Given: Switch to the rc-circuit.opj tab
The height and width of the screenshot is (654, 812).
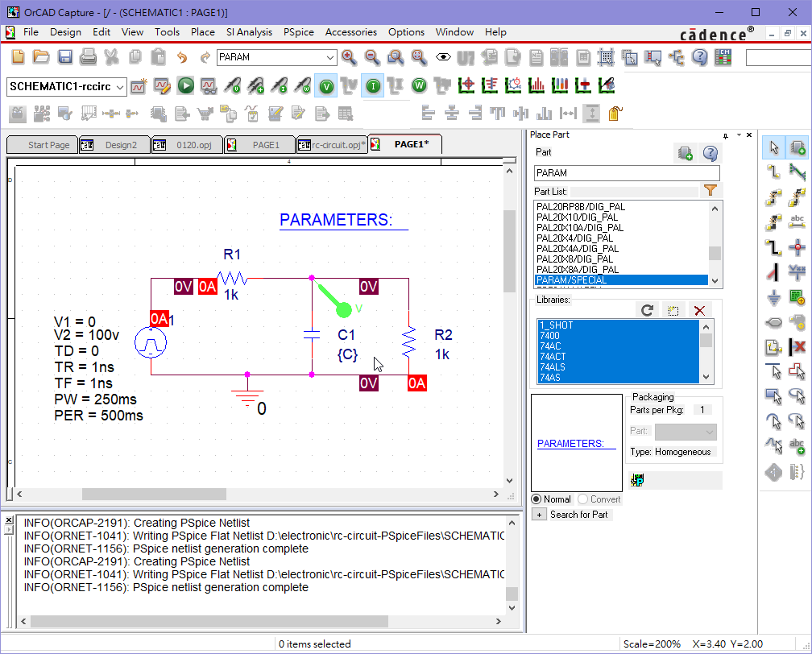Looking at the screenshot, I should tap(333, 145).
